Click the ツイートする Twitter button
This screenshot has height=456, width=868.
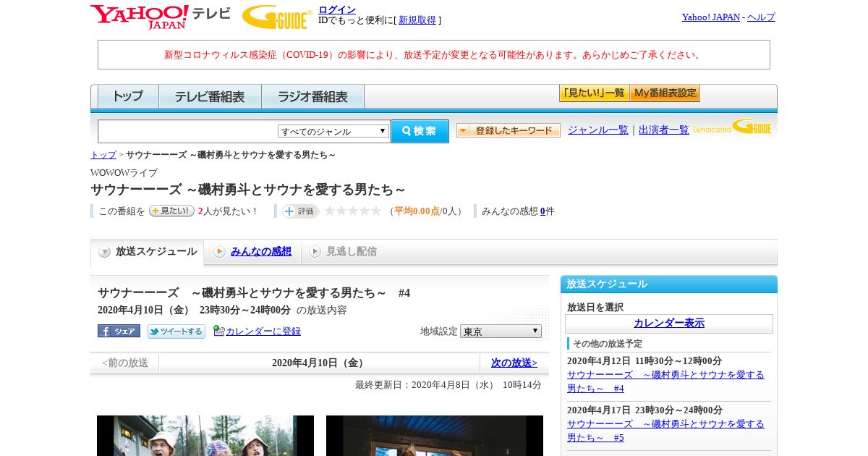(176, 331)
